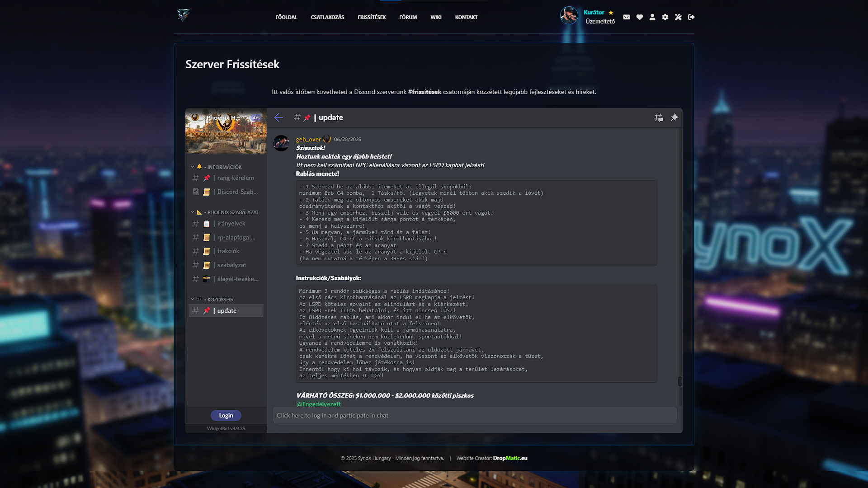The width and height of the screenshot is (868, 488).
Task: Select the rang-kérelem channel
Action: (x=226, y=178)
